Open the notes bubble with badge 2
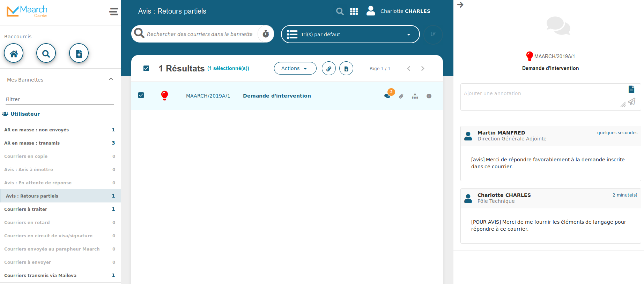 tap(387, 96)
